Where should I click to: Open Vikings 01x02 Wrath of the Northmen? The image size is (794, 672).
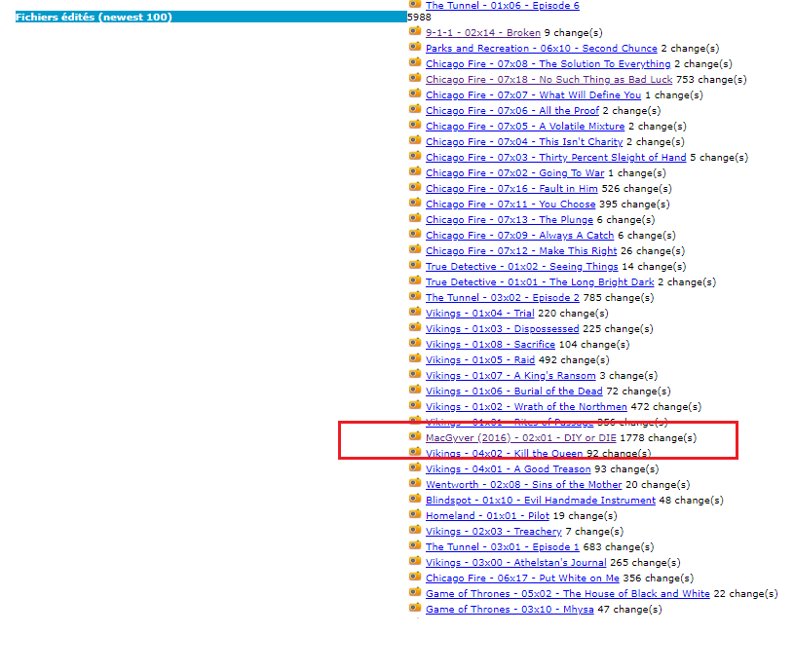[x=526, y=407]
